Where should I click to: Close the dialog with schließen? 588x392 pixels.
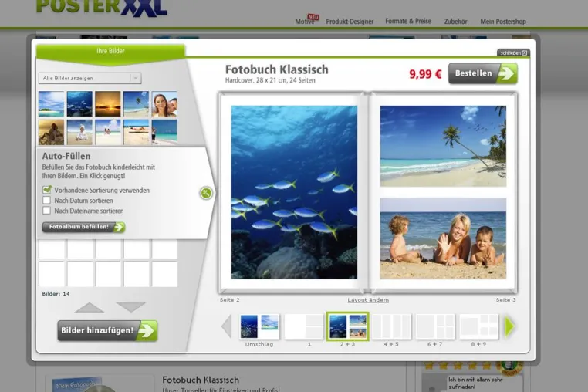pos(513,53)
